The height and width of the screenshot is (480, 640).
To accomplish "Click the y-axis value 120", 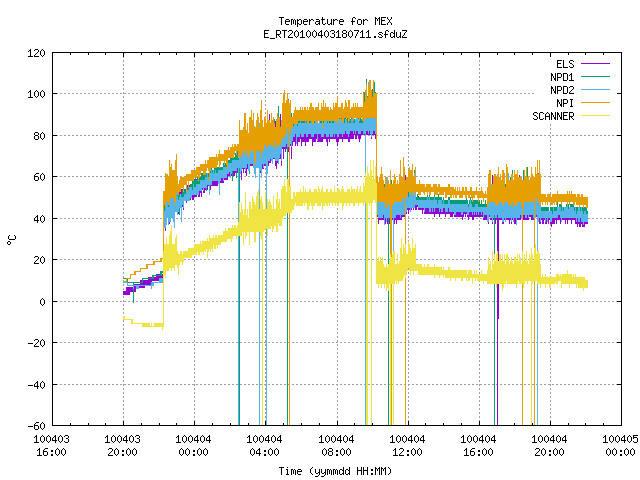I will point(36,53).
